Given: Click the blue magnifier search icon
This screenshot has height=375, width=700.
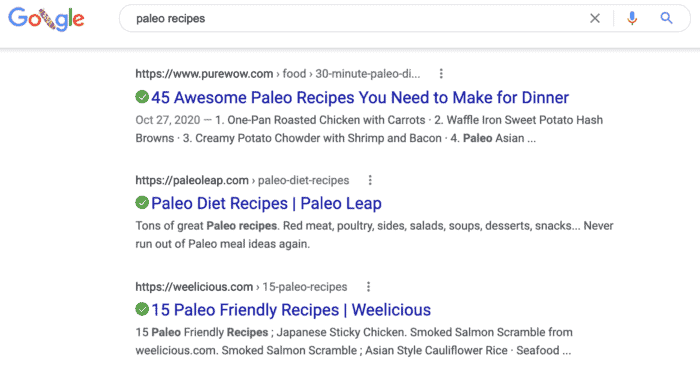Looking at the screenshot, I should point(667,18).
